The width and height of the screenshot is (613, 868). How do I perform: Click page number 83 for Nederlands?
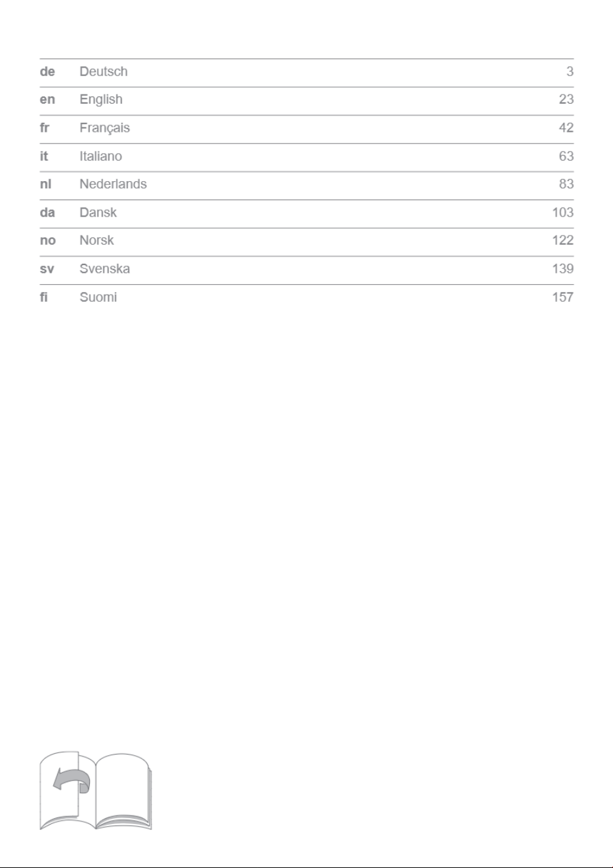point(566,184)
